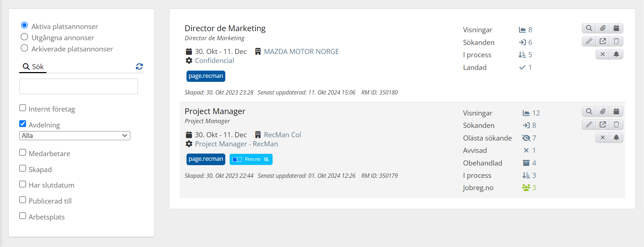Screen dimensions: 644x247
Task: Open the MAZDA MOTOR NORGE company link
Action: click(x=301, y=51)
